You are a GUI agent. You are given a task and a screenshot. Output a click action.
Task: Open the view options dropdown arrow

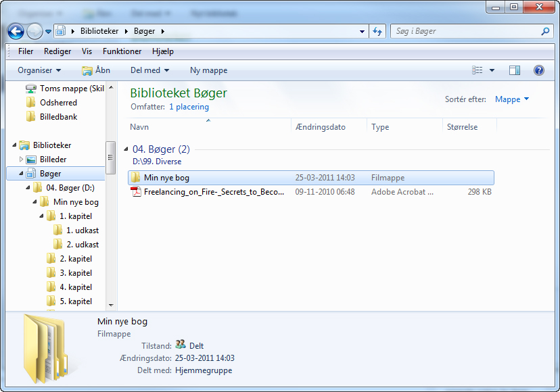pos(492,70)
